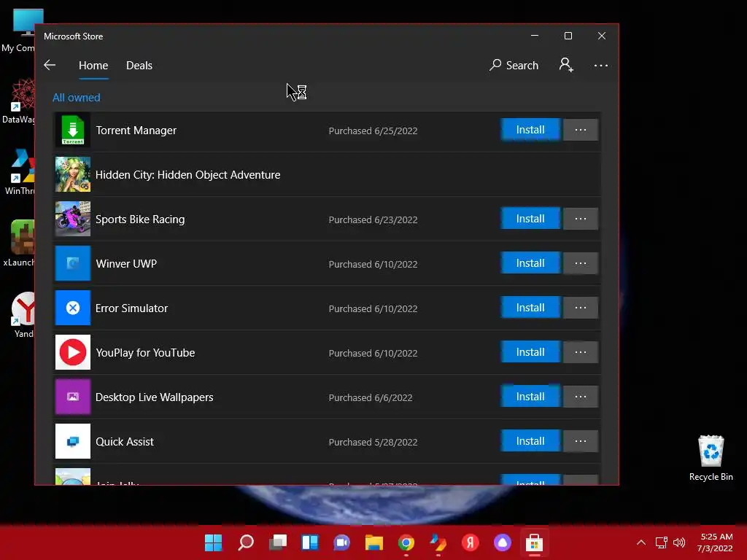The height and width of the screenshot is (560, 747).
Task: Select the DataWagon desktop icon
Action: click(19, 101)
